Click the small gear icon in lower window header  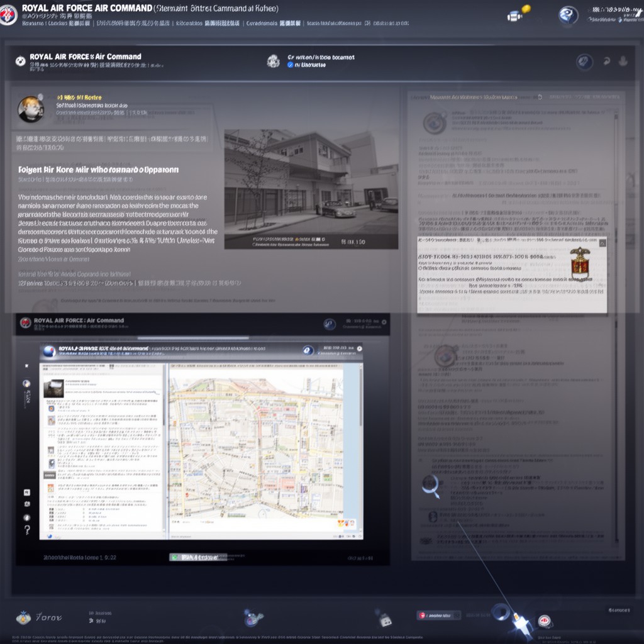coord(384,322)
